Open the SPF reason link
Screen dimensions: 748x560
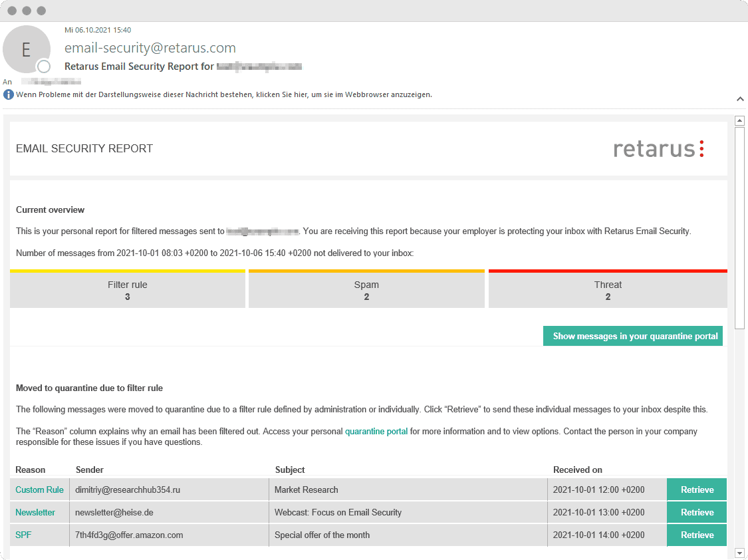pos(23,535)
